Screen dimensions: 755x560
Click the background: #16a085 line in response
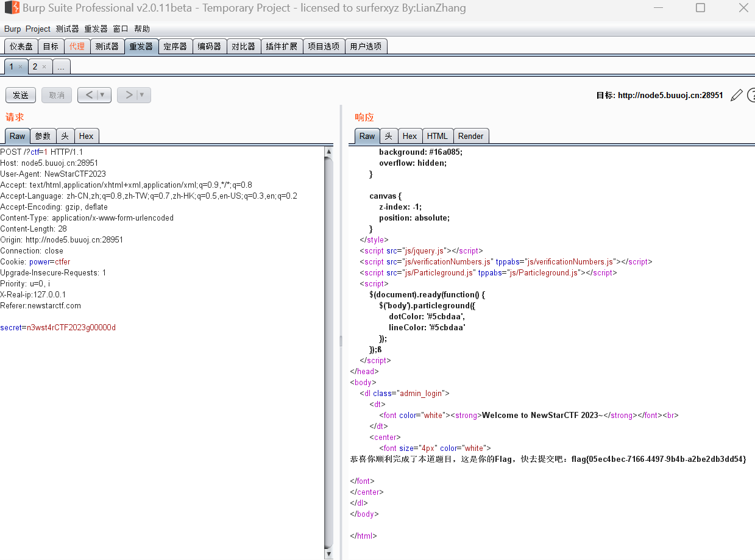click(420, 152)
